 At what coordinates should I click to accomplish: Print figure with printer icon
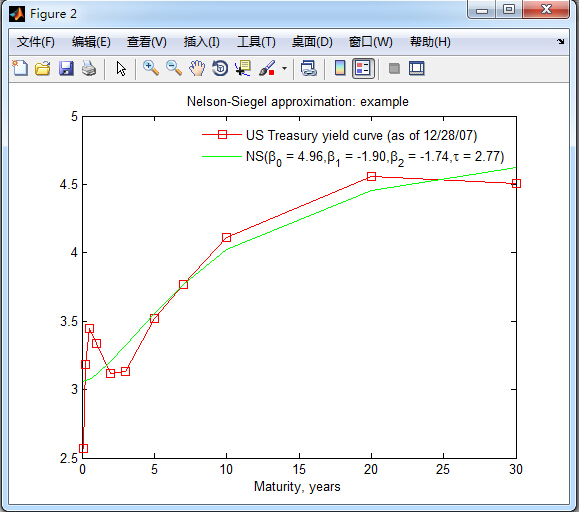click(89, 68)
